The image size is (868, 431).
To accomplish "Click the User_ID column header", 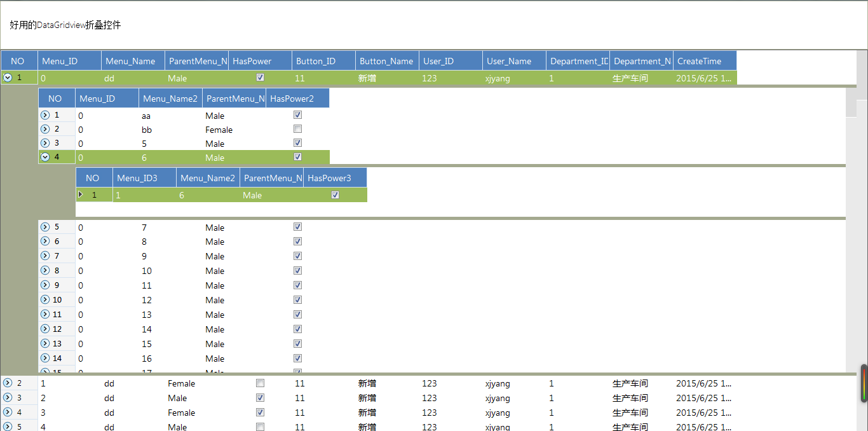I will click(451, 60).
